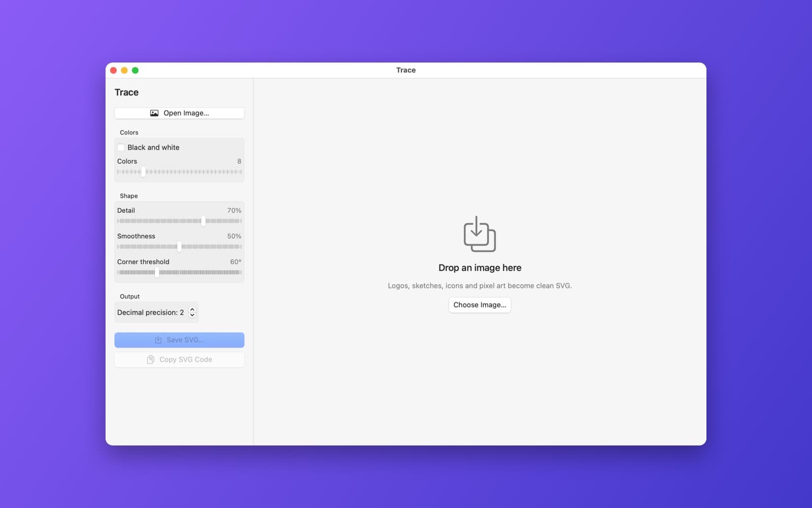Click the Detail slider handle
812x508 pixels.
coord(203,221)
